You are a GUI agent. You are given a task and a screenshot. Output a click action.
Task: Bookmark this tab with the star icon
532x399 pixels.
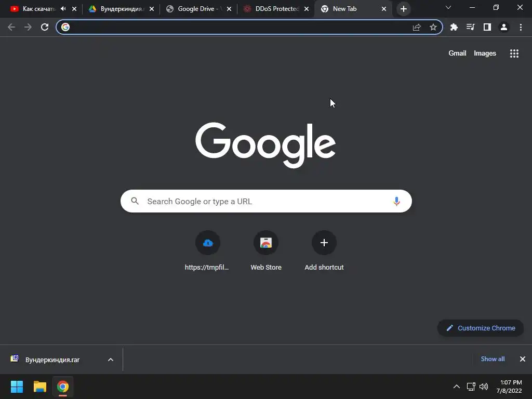(x=433, y=27)
